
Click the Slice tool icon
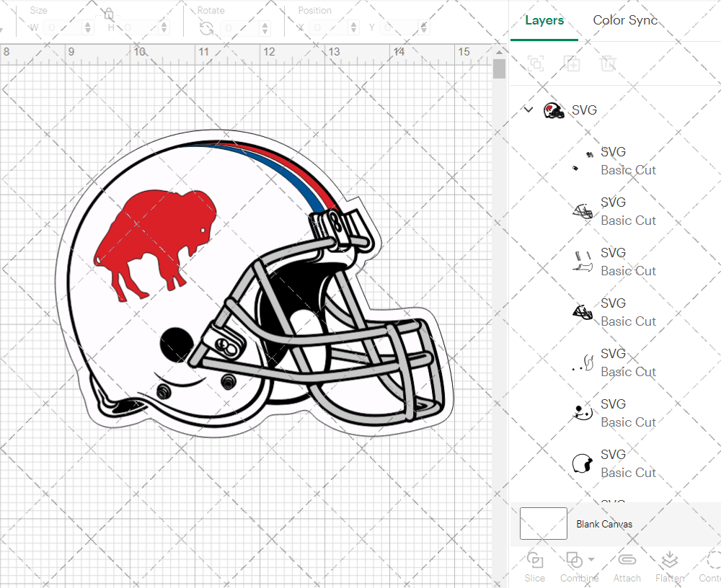(535, 561)
